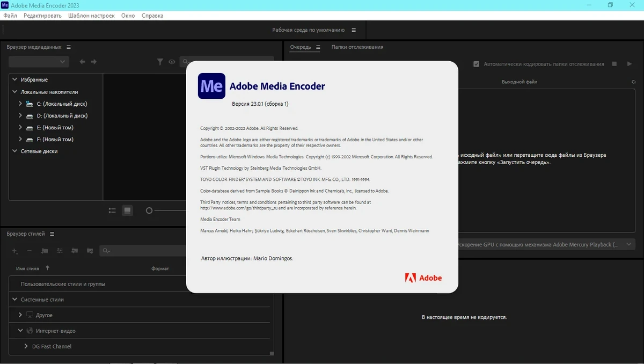
Task: Expand the DG Fast Channel group
Action: 26,346
